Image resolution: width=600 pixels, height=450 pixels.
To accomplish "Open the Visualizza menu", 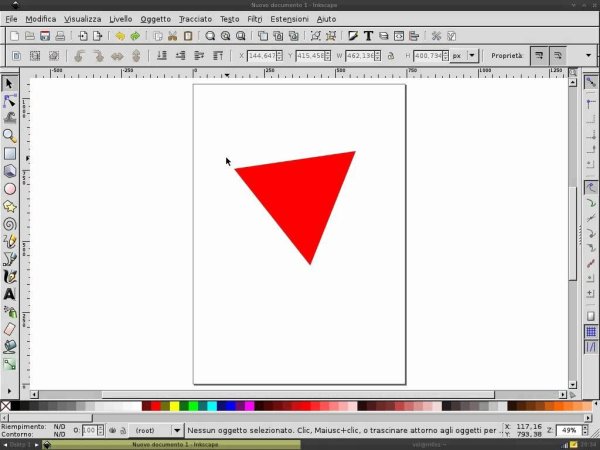I will (x=83, y=19).
